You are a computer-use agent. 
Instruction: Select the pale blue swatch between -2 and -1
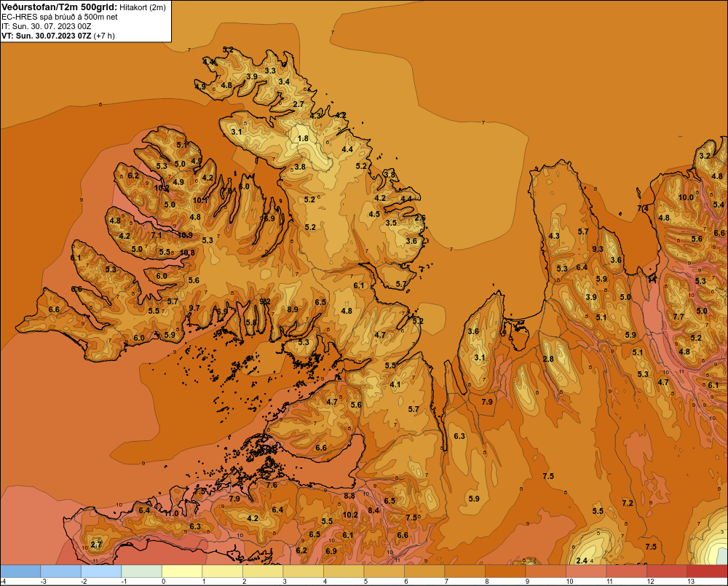[101, 571]
